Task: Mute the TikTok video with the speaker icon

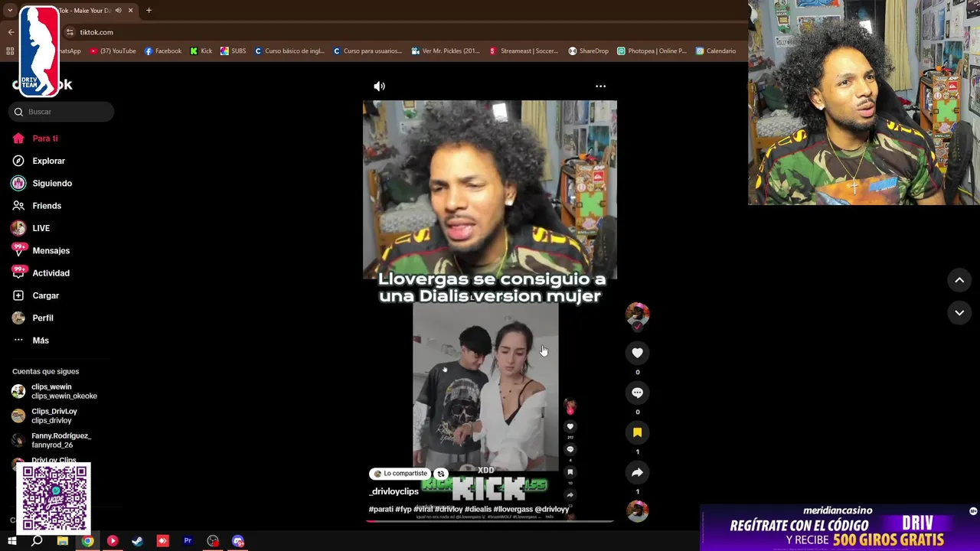Action: tap(379, 86)
